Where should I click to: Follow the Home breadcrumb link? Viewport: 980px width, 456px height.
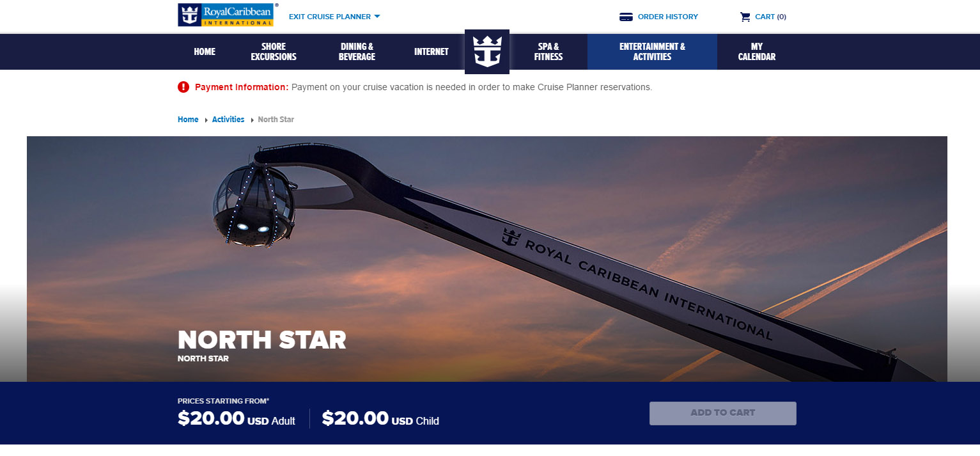point(188,120)
